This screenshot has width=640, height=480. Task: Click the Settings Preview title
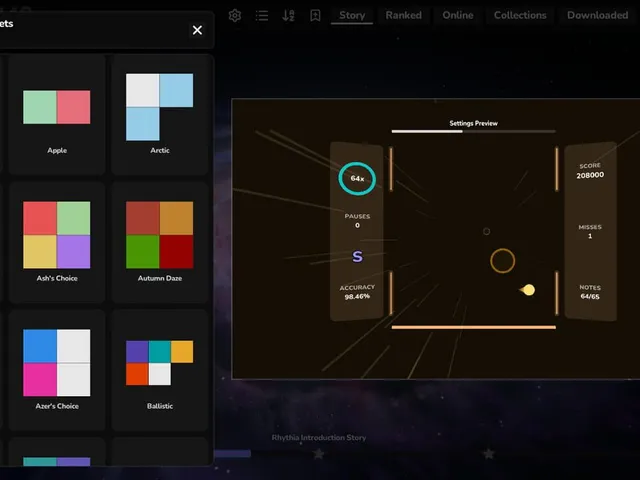[x=473, y=123]
